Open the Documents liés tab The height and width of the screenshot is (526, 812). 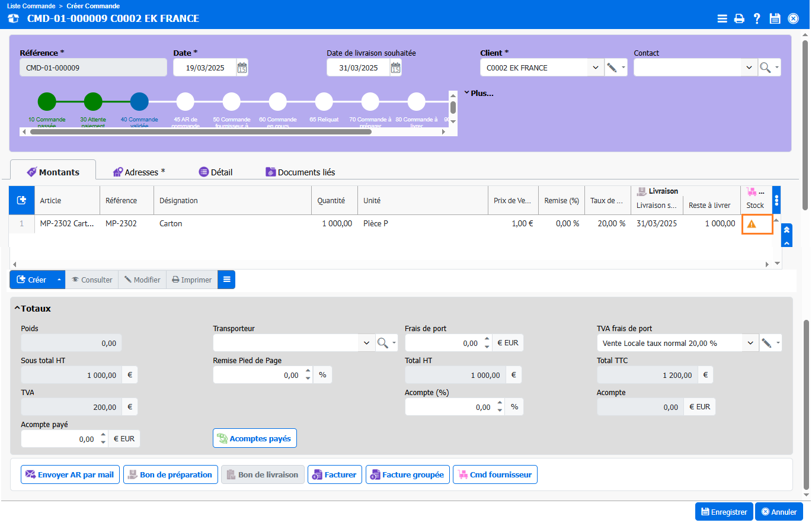point(300,172)
